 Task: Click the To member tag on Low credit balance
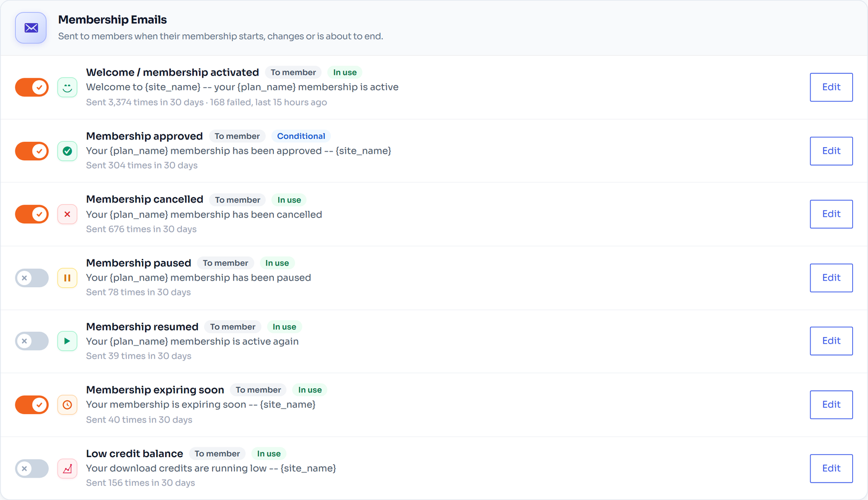click(x=217, y=454)
